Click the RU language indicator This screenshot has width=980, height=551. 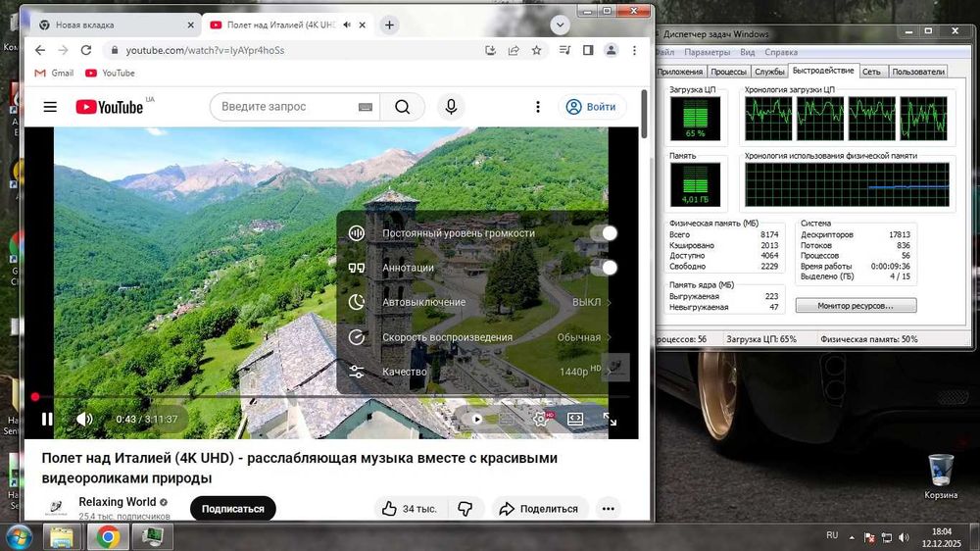click(832, 535)
